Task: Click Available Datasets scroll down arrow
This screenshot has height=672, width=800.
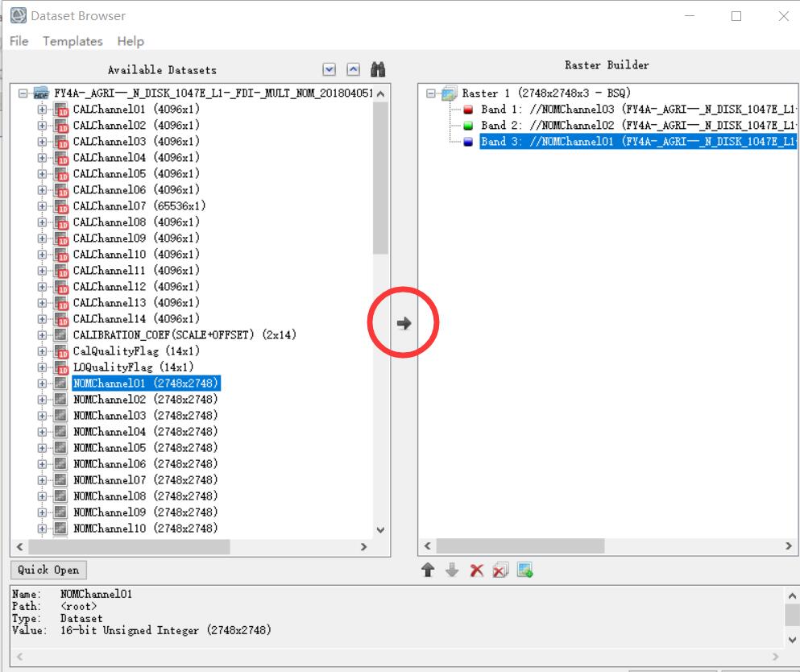Action: [x=380, y=530]
